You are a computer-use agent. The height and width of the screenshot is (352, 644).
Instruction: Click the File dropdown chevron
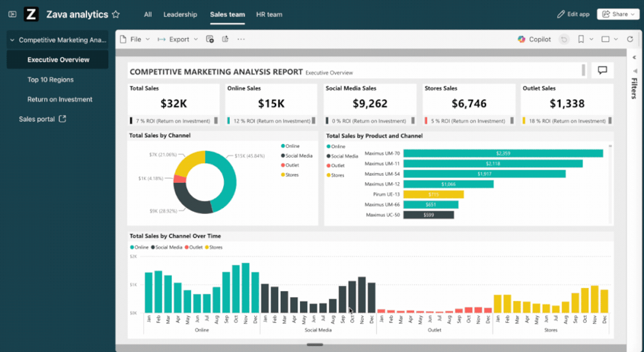148,40
